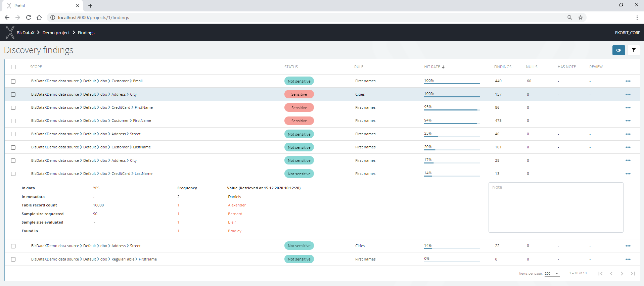The height and width of the screenshot is (286, 644).
Task: Select the value Alexander in frequency list
Action: 237,205
